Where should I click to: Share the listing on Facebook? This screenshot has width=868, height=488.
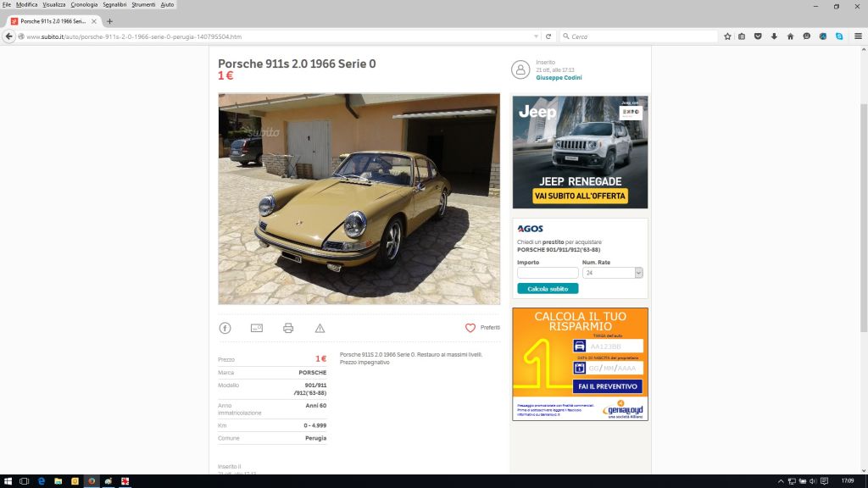coord(225,328)
